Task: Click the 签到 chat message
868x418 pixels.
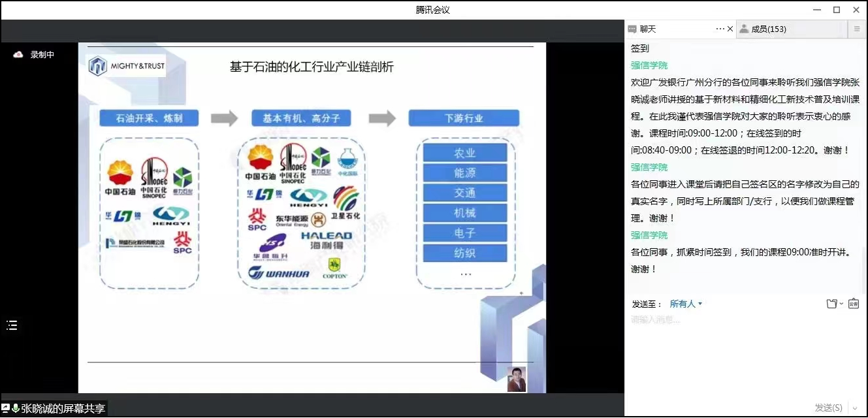Action: [640, 48]
